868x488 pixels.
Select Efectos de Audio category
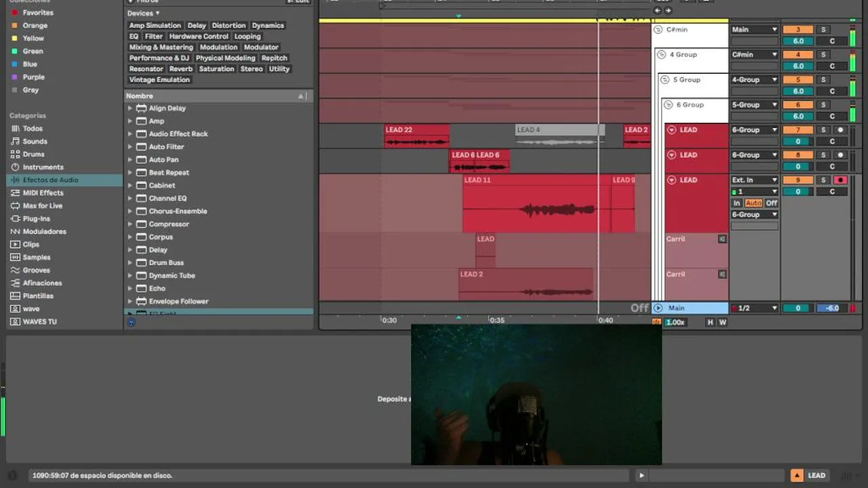coord(64,180)
